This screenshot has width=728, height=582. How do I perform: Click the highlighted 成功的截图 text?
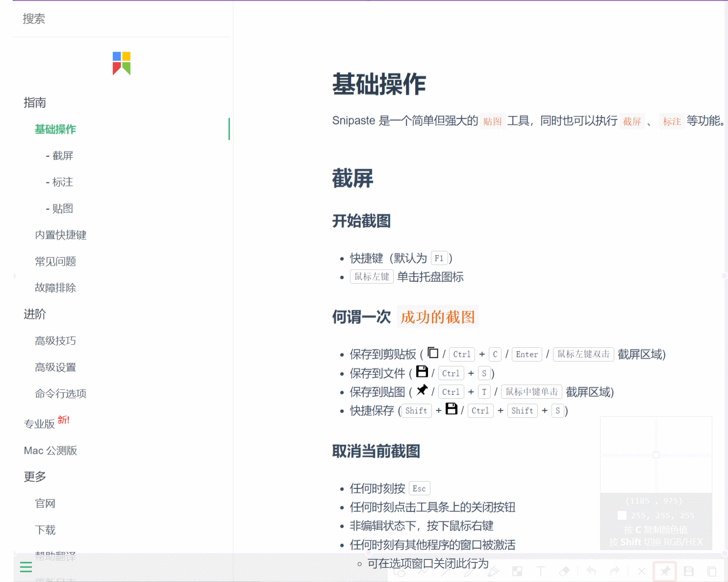(438, 317)
